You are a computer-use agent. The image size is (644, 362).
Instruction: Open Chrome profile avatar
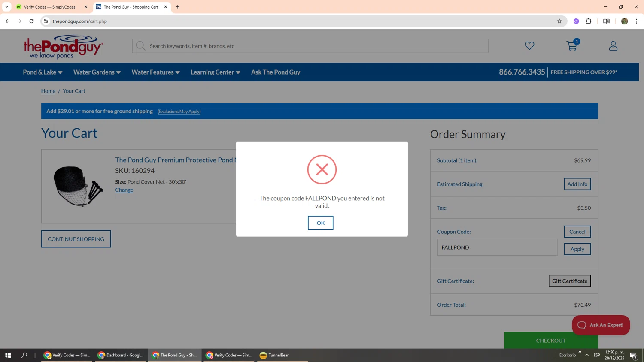click(x=624, y=21)
